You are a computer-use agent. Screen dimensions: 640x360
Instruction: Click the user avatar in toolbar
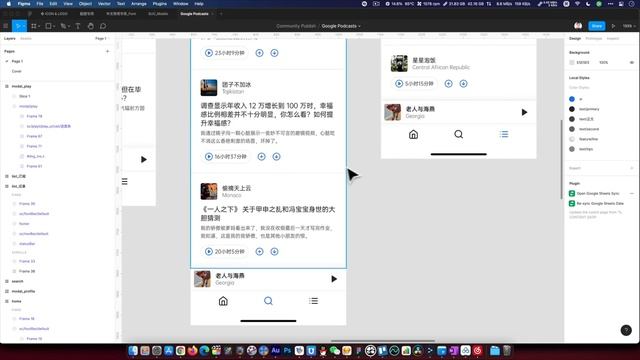click(x=578, y=26)
